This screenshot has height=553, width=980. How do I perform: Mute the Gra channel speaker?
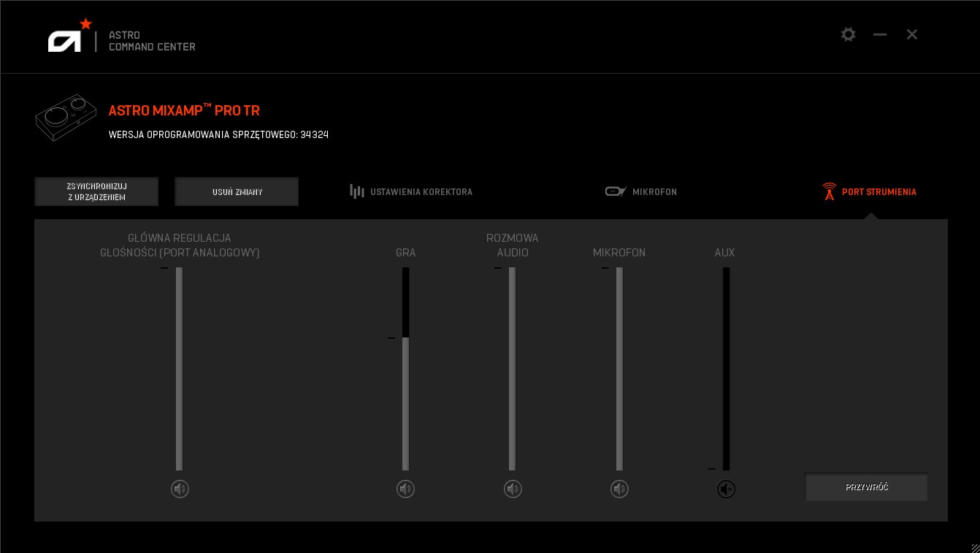(405, 489)
